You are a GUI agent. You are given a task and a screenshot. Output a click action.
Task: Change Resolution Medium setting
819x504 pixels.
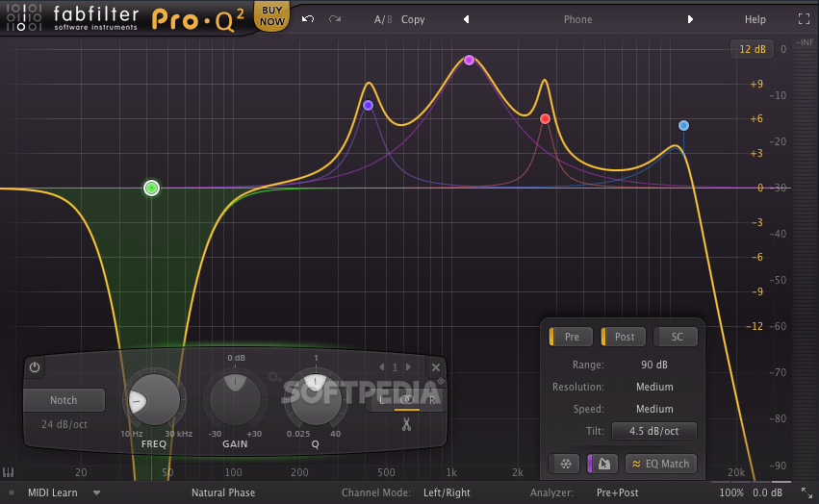(x=654, y=387)
